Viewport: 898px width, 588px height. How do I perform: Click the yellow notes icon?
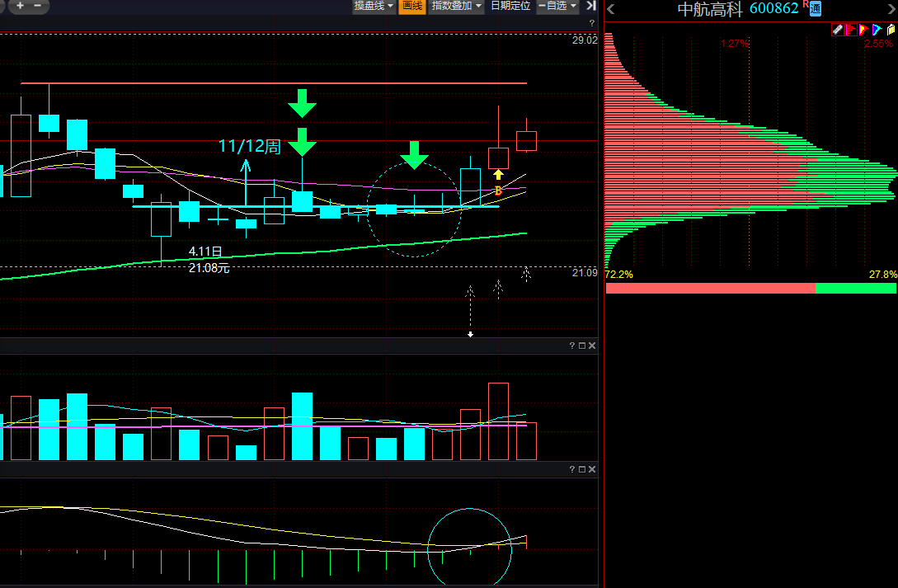(891, 30)
